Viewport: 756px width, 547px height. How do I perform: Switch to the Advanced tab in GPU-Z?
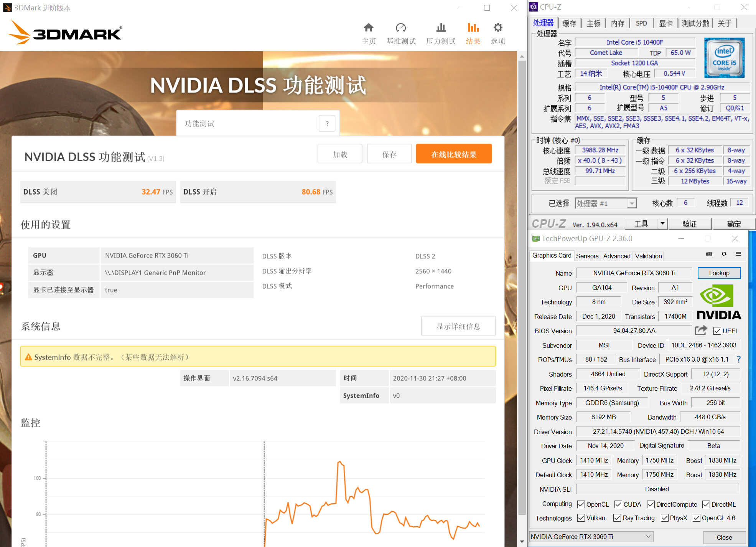[x=617, y=256]
